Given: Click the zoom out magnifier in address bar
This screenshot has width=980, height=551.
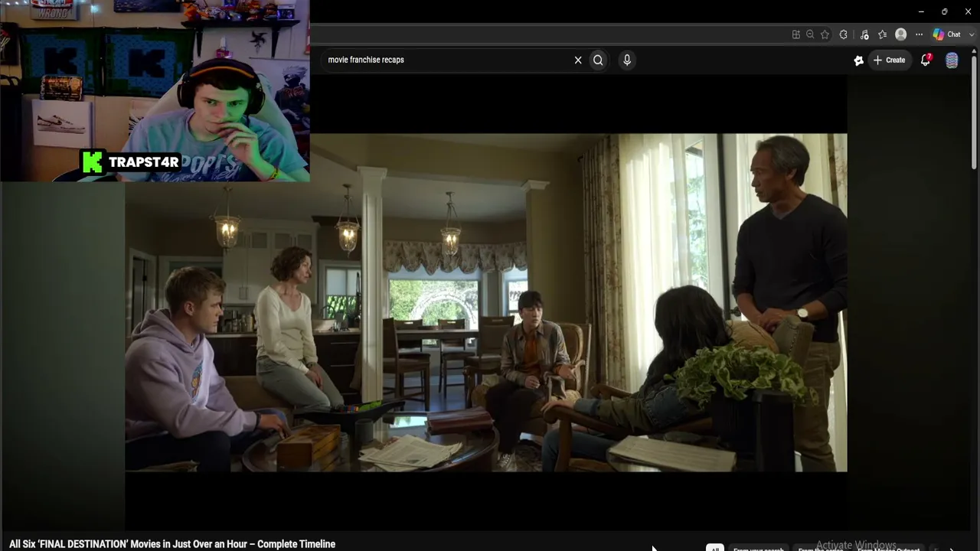Looking at the screenshot, I should pos(810,34).
